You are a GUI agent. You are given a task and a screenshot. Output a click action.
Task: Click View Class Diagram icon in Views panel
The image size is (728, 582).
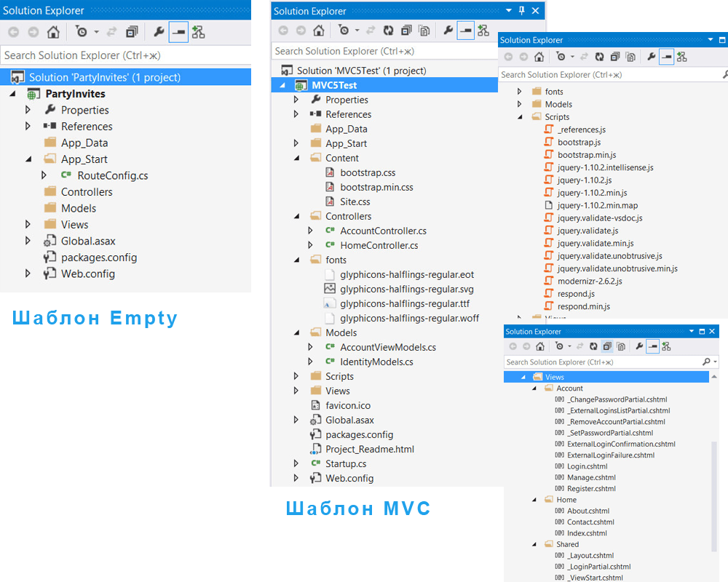(x=666, y=346)
